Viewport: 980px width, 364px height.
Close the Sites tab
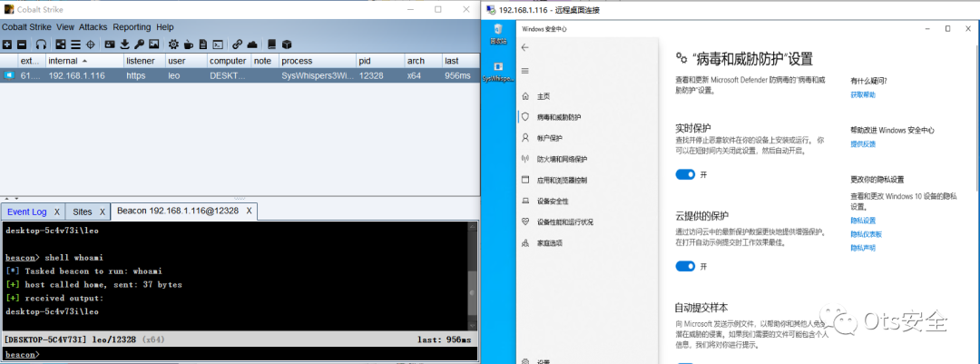pos(103,212)
